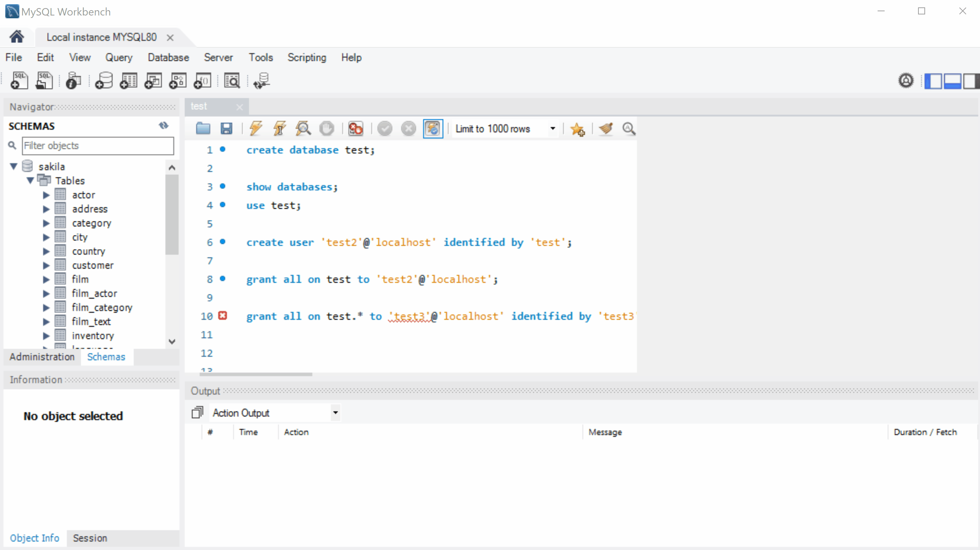Open find panel magnifier icon in editor
The width and height of the screenshot is (980, 550).
pos(628,128)
